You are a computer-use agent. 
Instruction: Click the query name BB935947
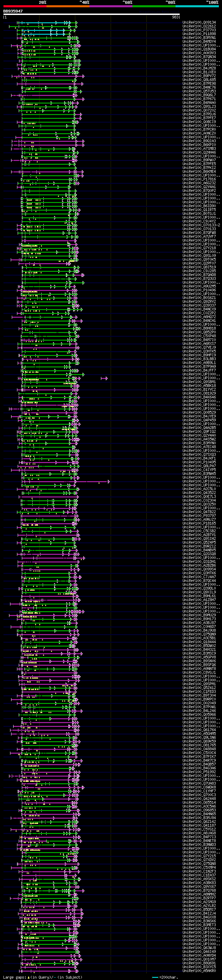[x=13, y=11]
